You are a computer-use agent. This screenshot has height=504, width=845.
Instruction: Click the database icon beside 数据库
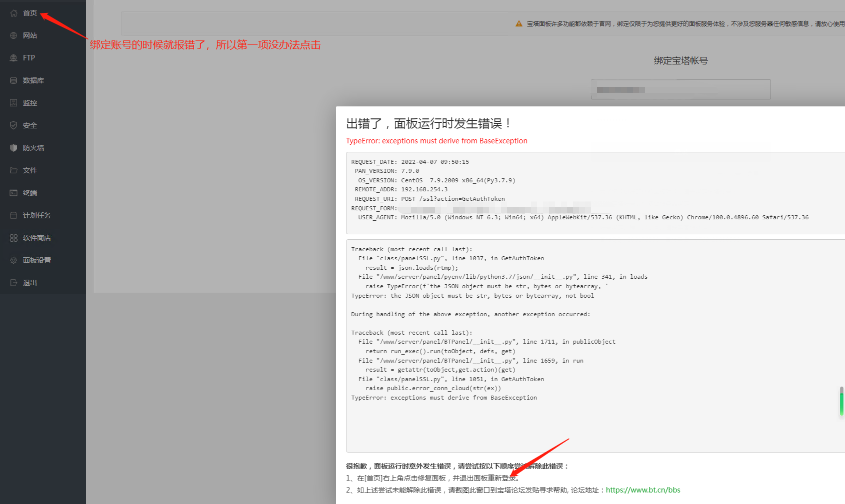point(13,80)
